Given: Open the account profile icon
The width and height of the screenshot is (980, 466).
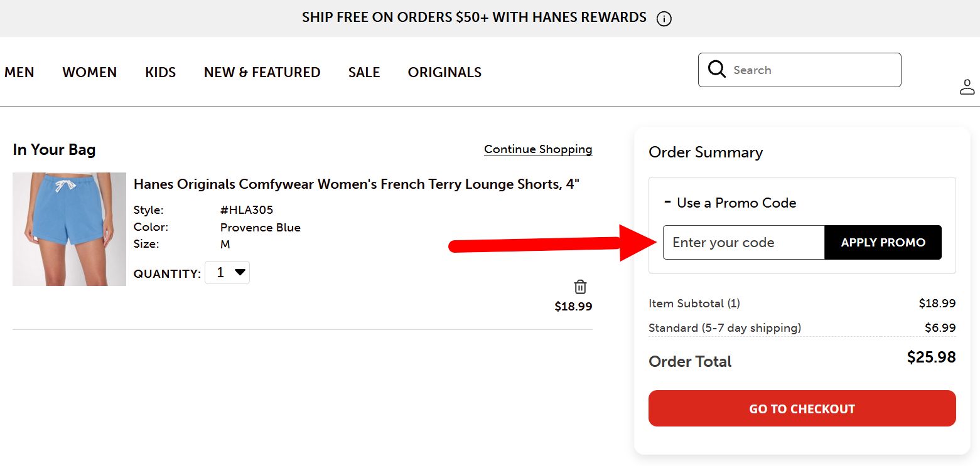Looking at the screenshot, I should pyautogui.click(x=967, y=87).
